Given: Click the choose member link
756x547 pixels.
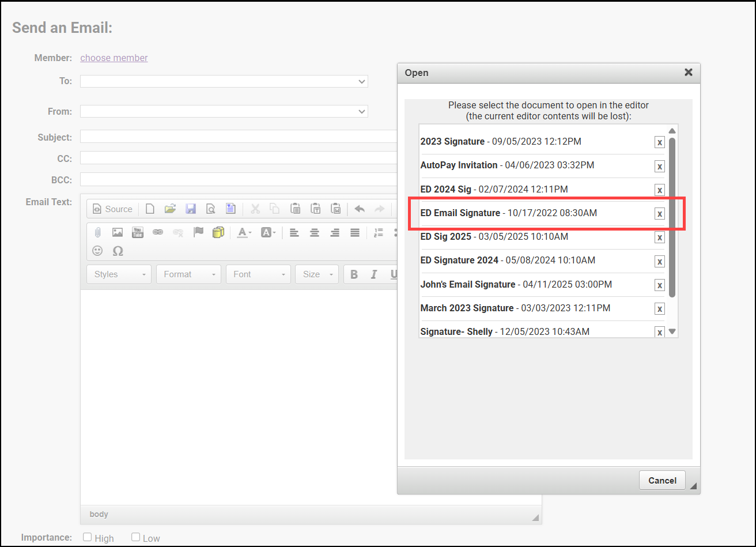Looking at the screenshot, I should (x=114, y=58).
